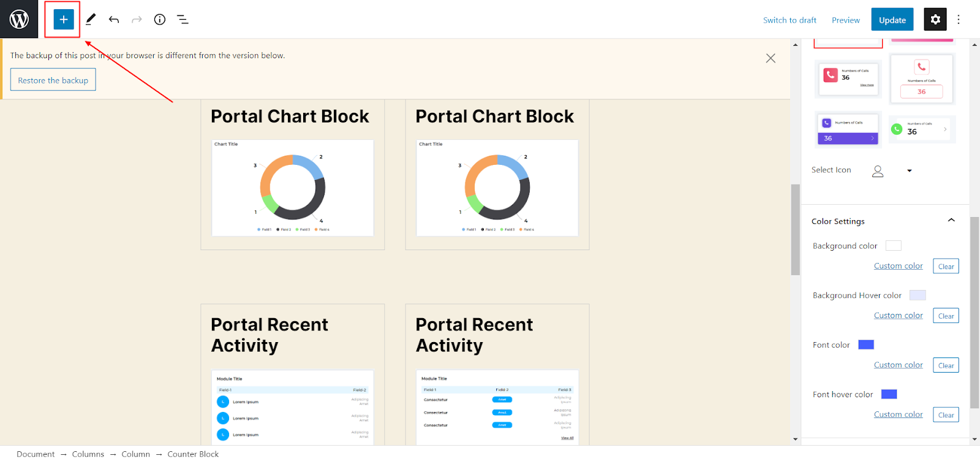
Task: Collapse the Color Settings panel
Action: click(x=951, y=221)
